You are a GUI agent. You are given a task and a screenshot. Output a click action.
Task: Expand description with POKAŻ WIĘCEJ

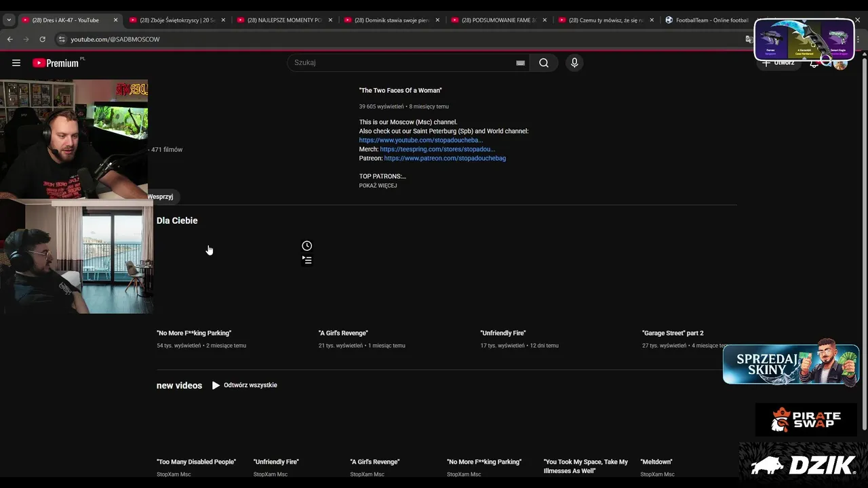[x=378, y=186]
